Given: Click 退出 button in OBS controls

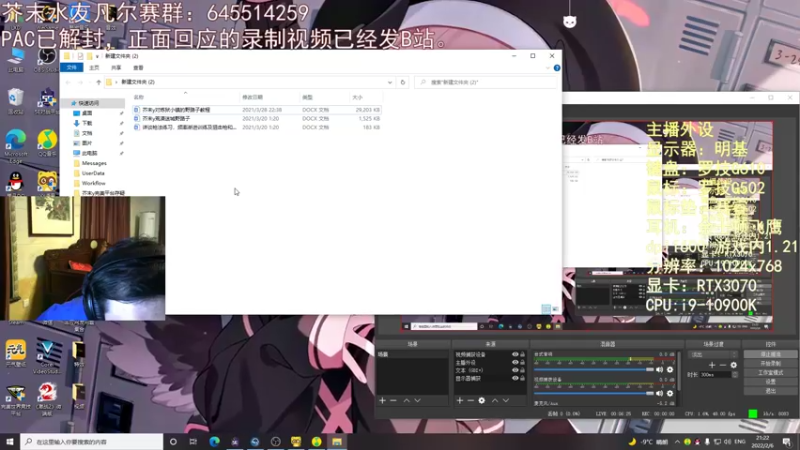Looking at the screenshot, I should point(770,391).
